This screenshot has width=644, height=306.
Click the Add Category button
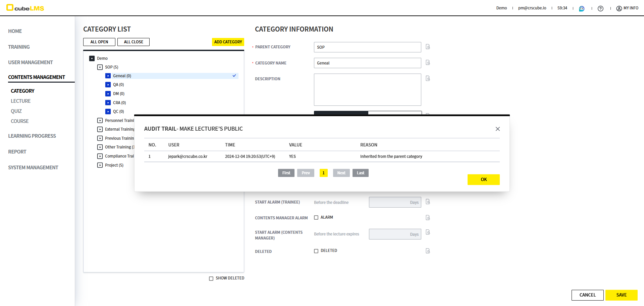tap(228, 42)
